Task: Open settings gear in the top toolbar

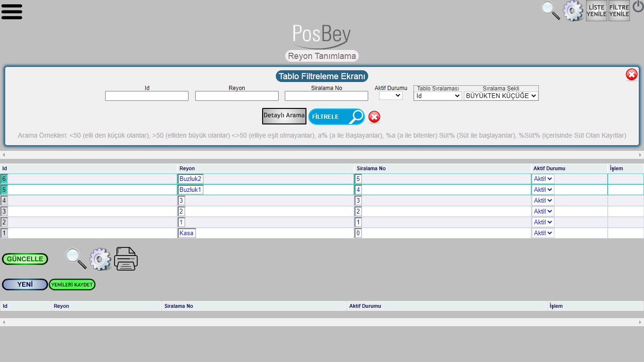Action: pyautogui.click(x=573, y=10)
